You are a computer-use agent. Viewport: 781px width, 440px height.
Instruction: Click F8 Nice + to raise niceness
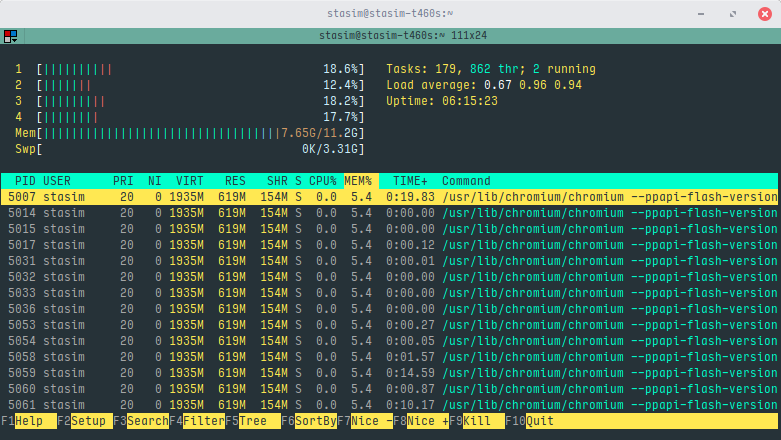coord(421,421)
